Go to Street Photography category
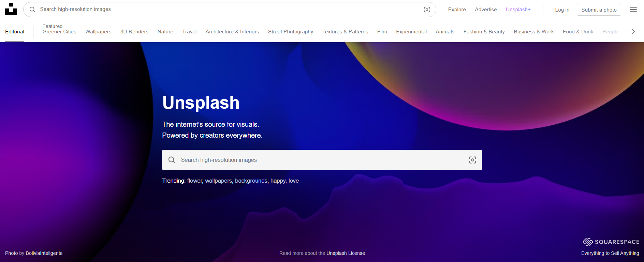This screenshot has width=644, height=262. click(291, 32)
